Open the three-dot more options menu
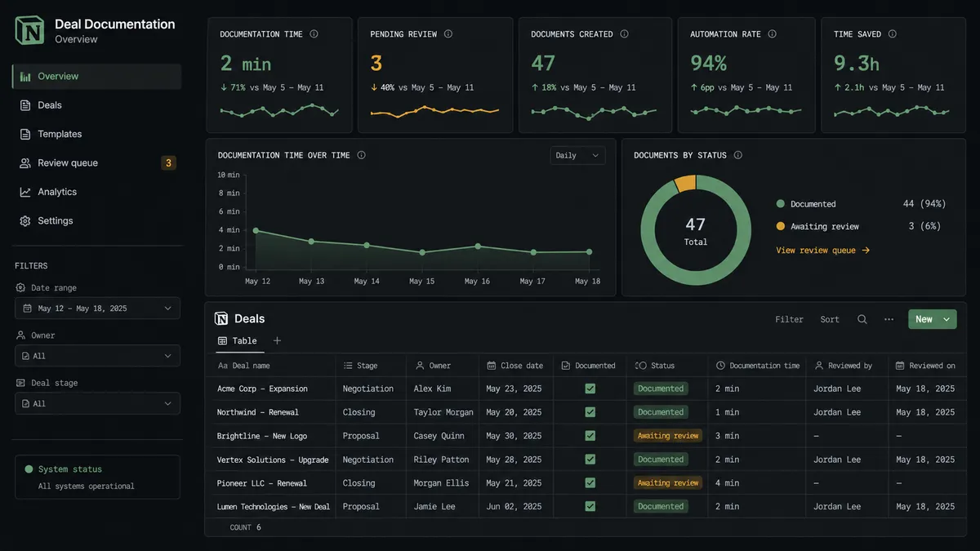The width and height of the screenshot is (980, 551). point(889,319)
